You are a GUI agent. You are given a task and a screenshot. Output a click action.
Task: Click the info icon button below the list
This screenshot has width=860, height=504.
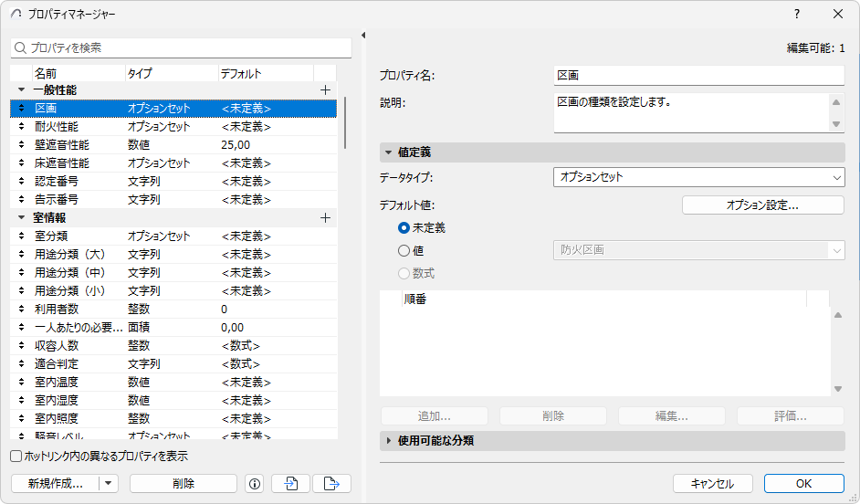pos(255,484)
